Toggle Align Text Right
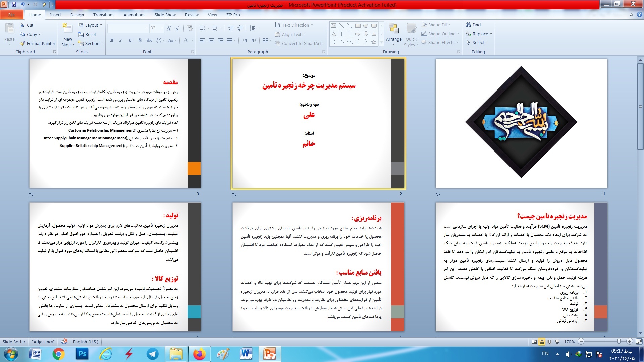 click(220, 40)
